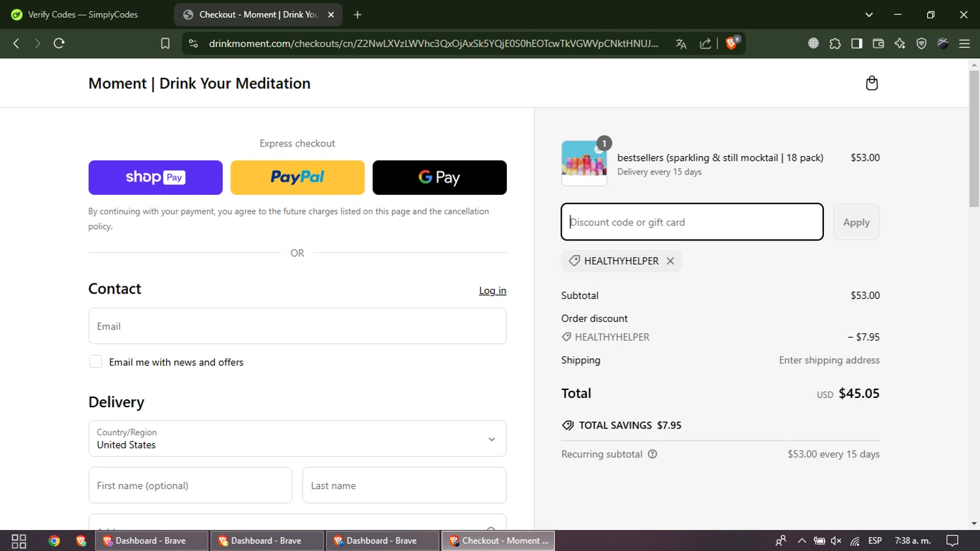Open the Brave hamburger menu
The height and width of the screenshot is (551, 980).
964,43
